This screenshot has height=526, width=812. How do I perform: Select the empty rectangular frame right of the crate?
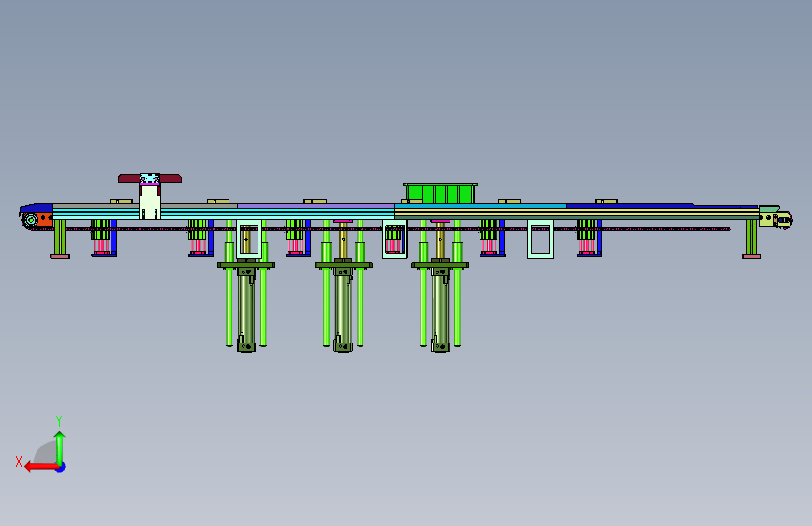tap(540, 240)
